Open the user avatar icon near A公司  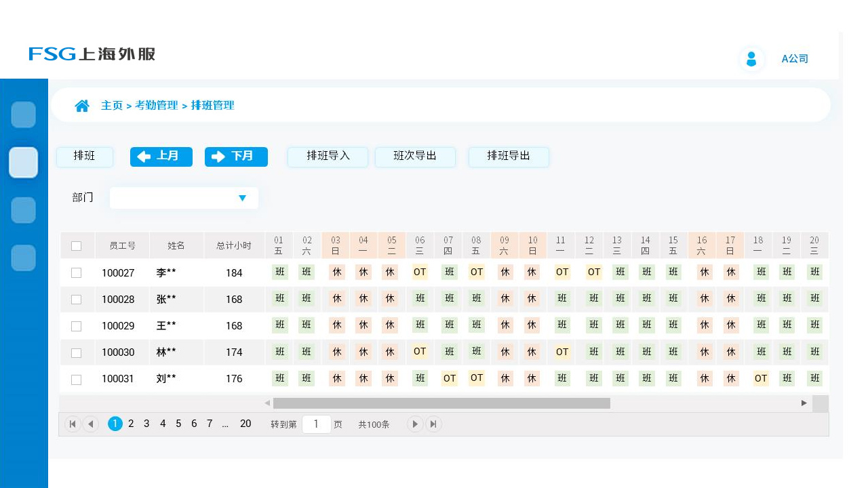[751, 59]
